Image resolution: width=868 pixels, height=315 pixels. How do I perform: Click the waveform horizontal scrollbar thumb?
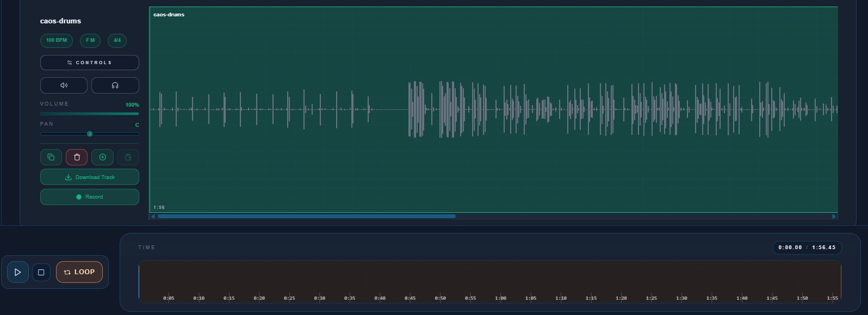(306, 217)
